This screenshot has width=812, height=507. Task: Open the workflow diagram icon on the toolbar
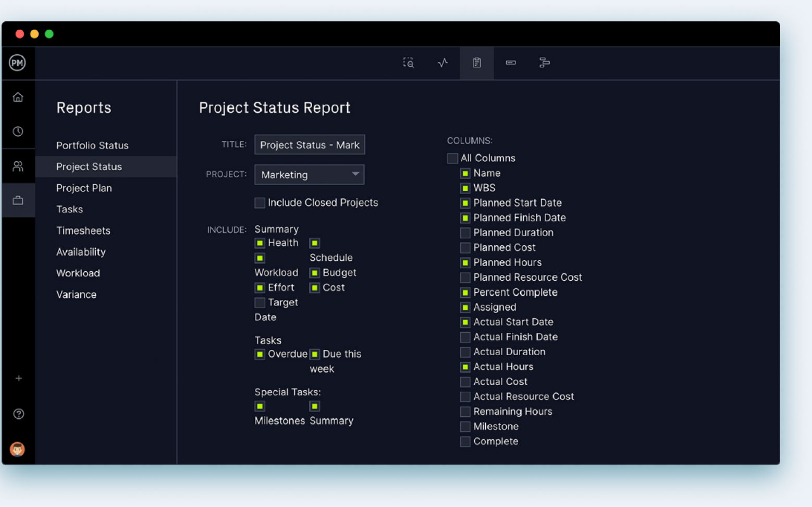click(x=545, y=63)
